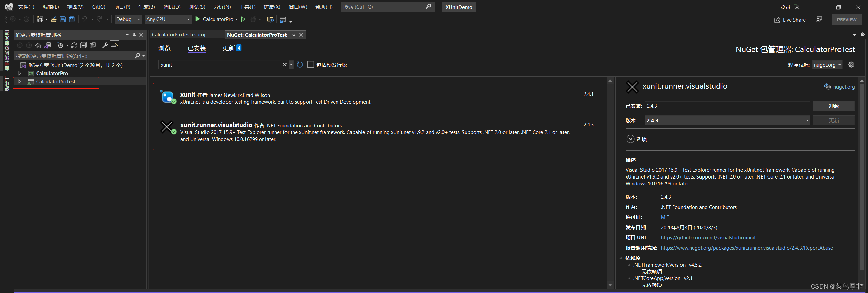Expand the CalculatorPro project node
This screenshot has width=868, height=293.
point(20,73)
